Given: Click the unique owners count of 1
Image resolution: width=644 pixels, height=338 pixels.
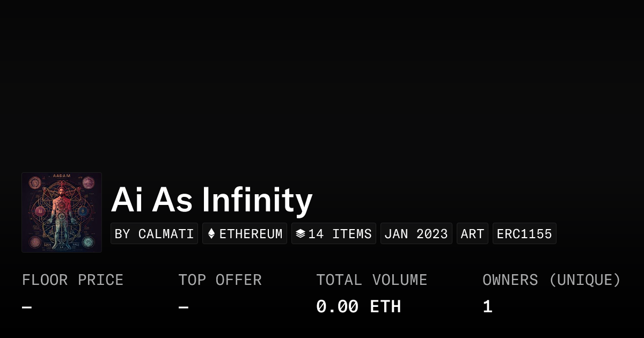Looking at the screenshot, I should click(x=487, y=307).
